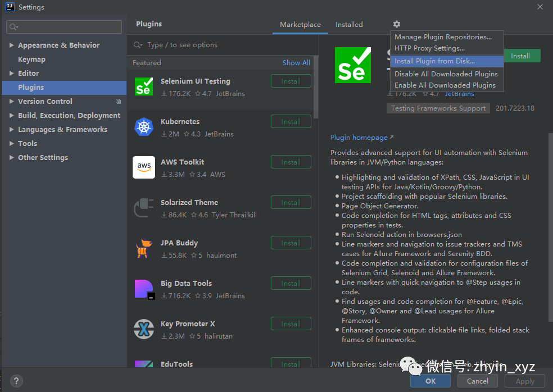Click the search magnifier in settings sidebar
553x392 pixels.
13,27
